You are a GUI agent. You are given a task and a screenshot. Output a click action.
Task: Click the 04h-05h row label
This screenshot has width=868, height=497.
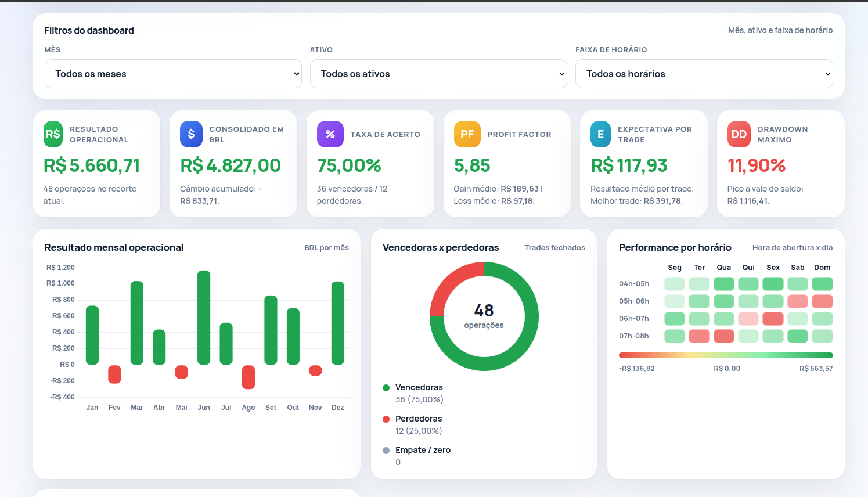(634, 284)
